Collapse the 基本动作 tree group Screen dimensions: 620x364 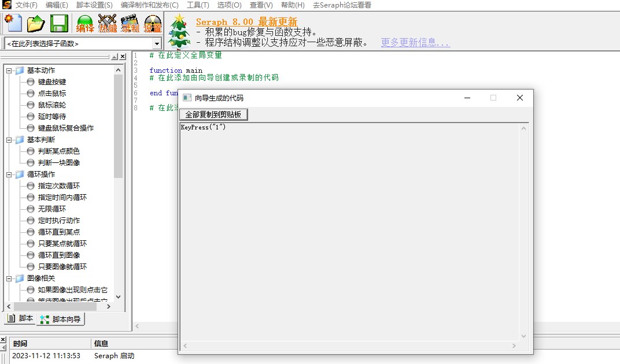click(9, 70)
